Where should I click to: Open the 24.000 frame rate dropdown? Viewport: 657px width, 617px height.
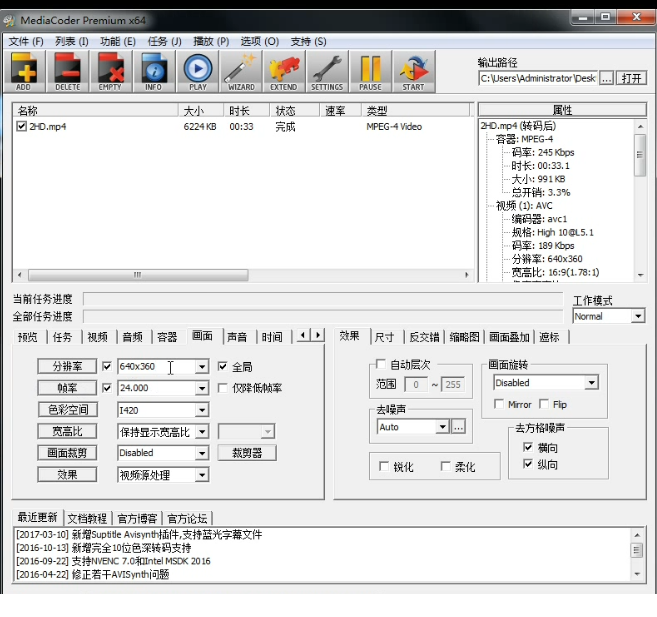(202, 388)
